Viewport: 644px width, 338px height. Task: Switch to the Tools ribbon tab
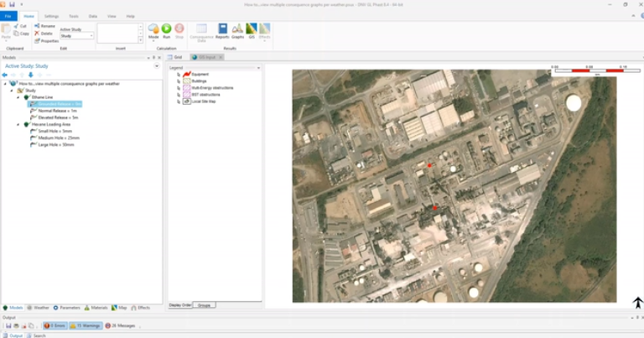tap(74, 17)
